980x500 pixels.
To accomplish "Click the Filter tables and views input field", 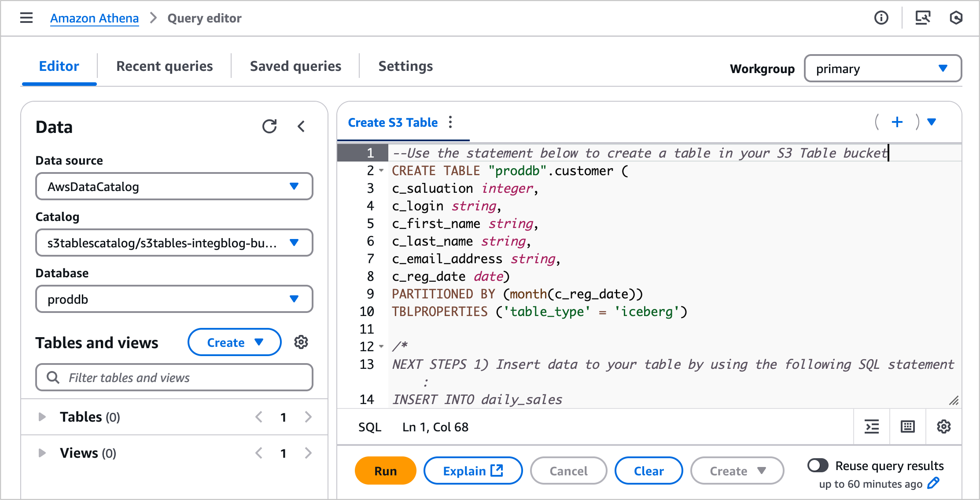I will [174, 377].
